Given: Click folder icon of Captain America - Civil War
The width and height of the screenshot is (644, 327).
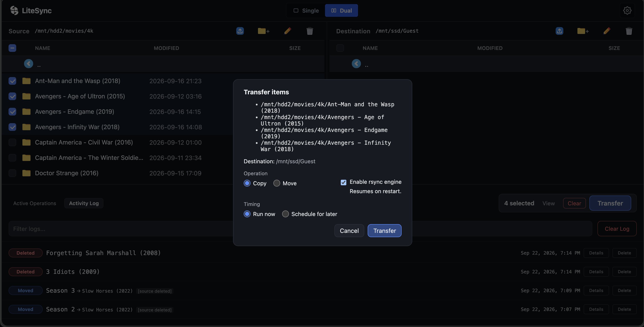Looking at the screenshot, I should coord(26,143).
